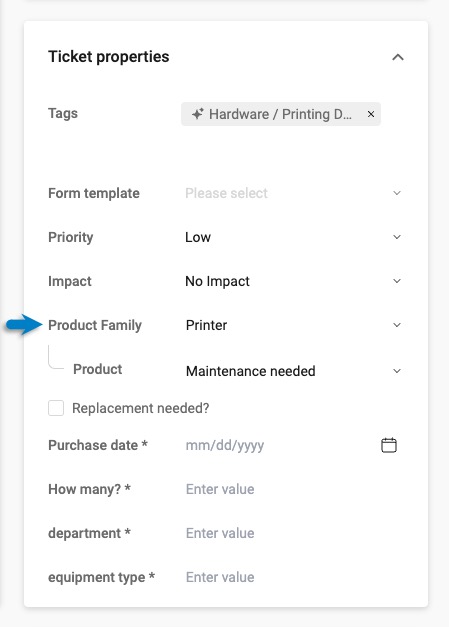Click the Form template label
The image size is (449, 627).
point(94,193)
